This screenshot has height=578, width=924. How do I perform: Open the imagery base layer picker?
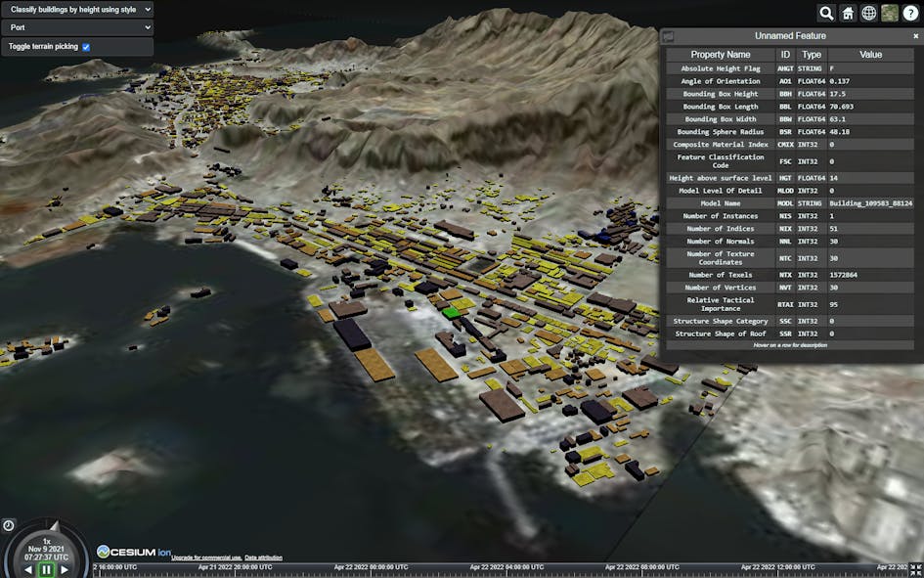[x=890, y=13]
